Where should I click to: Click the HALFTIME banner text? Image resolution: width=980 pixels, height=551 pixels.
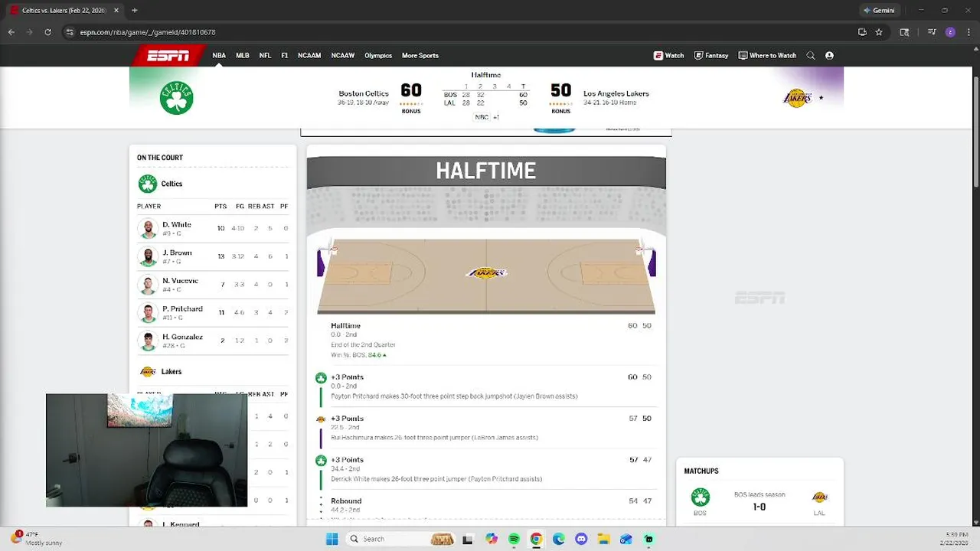(486, 171)
